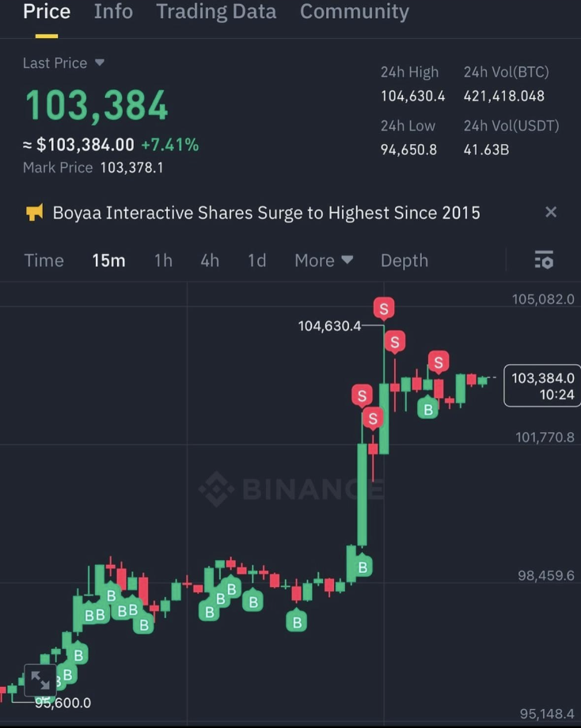
Task: Tap the 104,630.4 high price label on chart
Action: 329,326
